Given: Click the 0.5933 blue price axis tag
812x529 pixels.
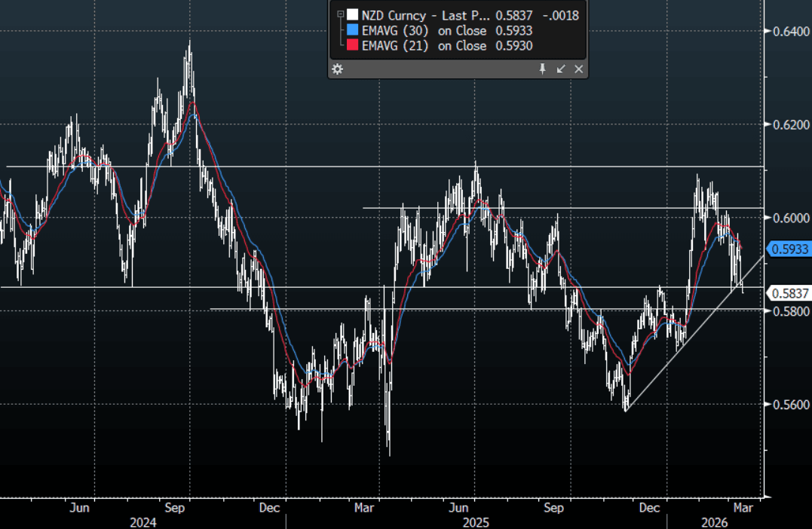Looking at the screenshot, I should 789,248.
